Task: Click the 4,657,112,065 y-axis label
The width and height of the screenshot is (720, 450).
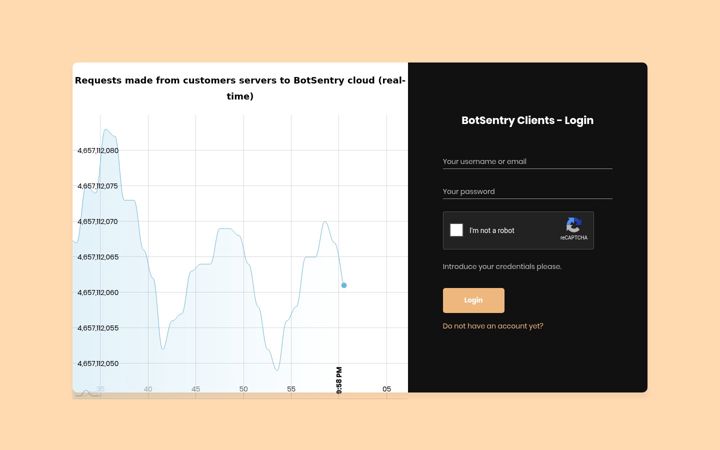Action: click(x=98, y=257)
